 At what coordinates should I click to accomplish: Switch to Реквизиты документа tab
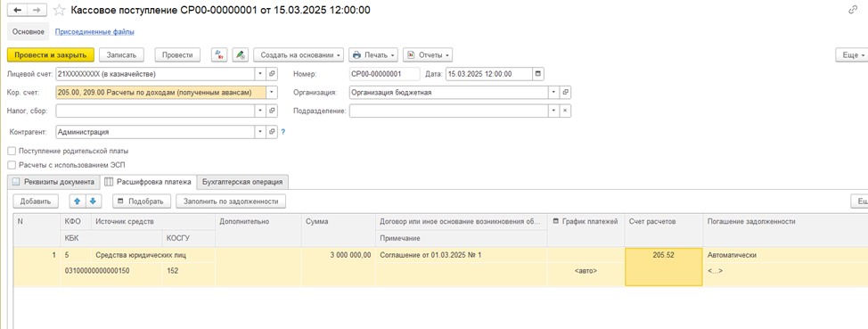point(54,182)
